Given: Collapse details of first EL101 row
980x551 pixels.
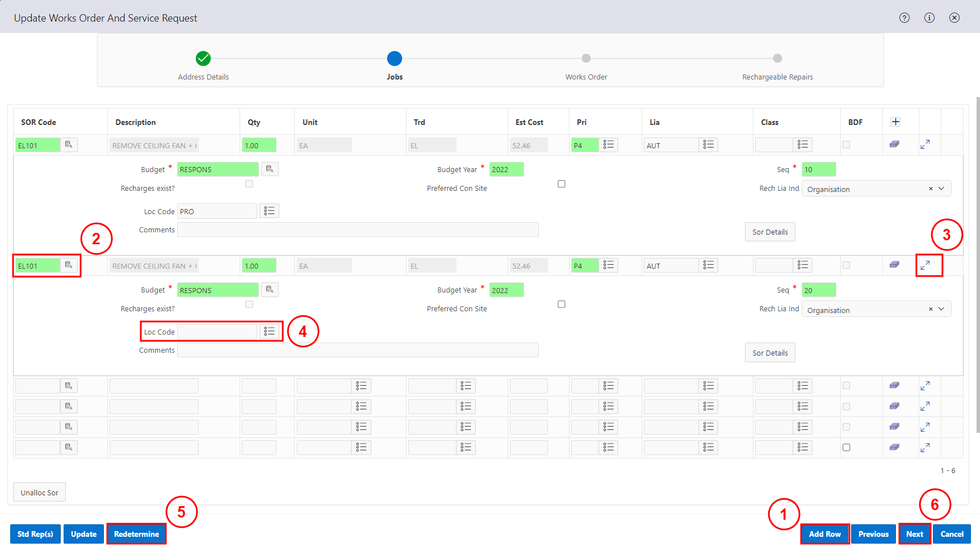Looking at the screenshot, I should (925, 145).
